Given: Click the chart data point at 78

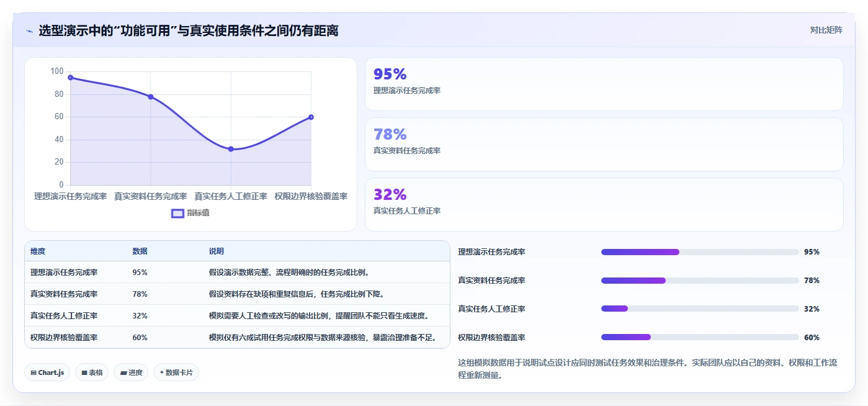Looking at the screenshot, I should (x=151, y=97).
